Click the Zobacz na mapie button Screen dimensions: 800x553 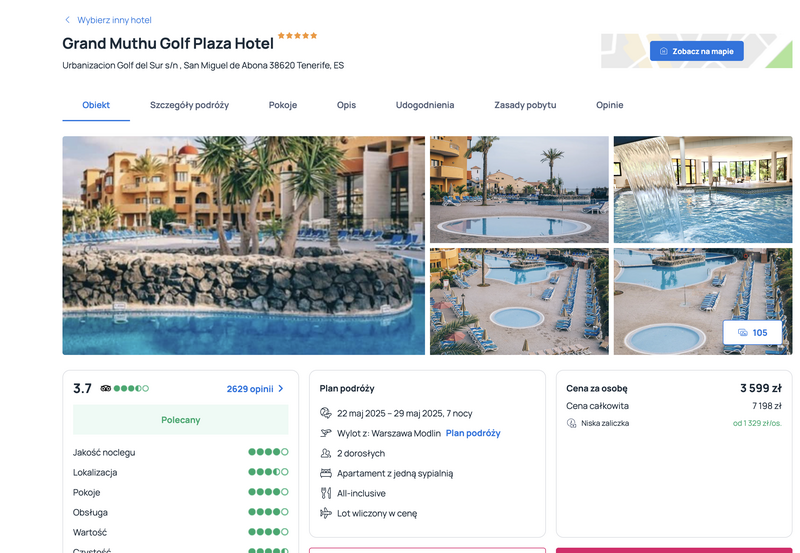coord(696,51)
